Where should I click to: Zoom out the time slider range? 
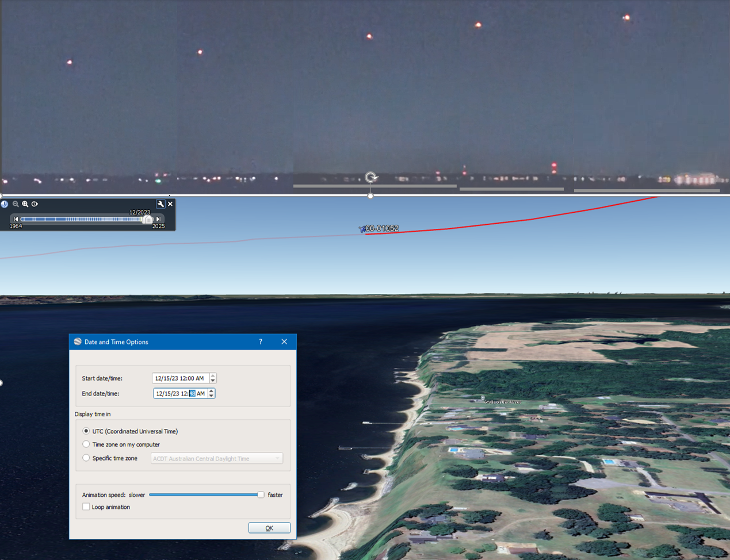click(16, 204)
